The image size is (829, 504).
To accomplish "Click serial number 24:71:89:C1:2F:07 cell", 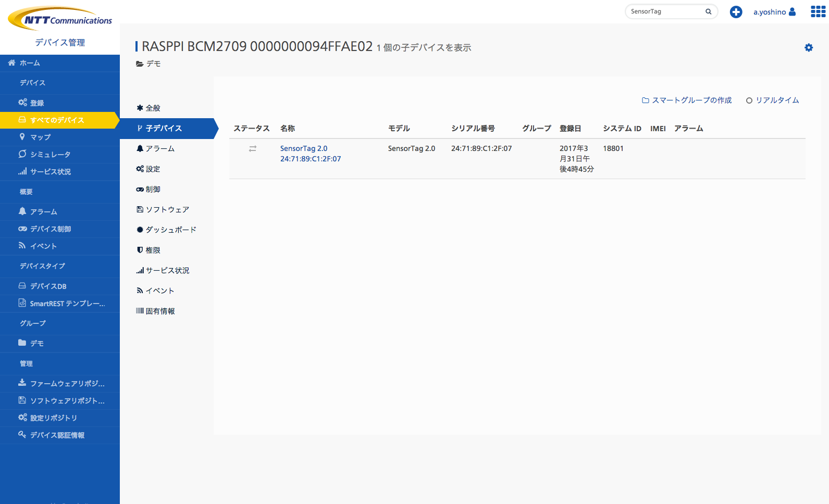I will click(481, 148).
